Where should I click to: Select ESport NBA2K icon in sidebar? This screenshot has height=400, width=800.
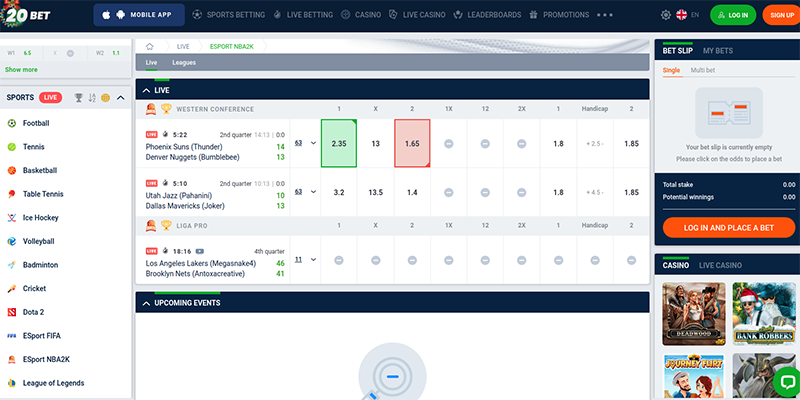coord(12,360)
